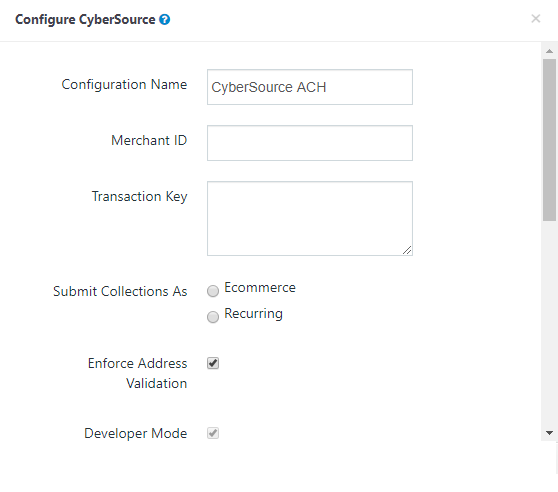This screenshot has height=492, width=558.
Task: Choose the Recurring radio option
Action: pyautogui.click(x=213, y=317)
